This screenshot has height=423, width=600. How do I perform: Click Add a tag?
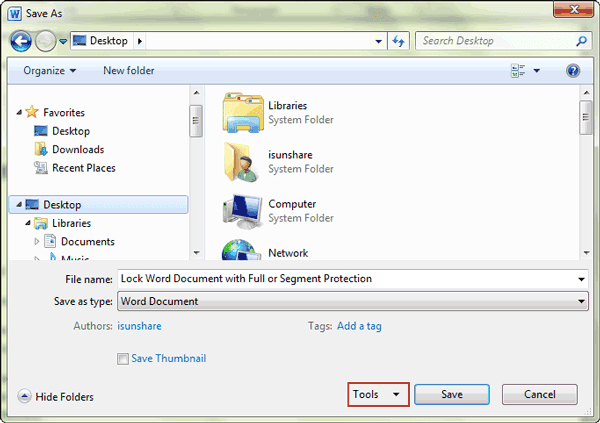tap(359, 326)
